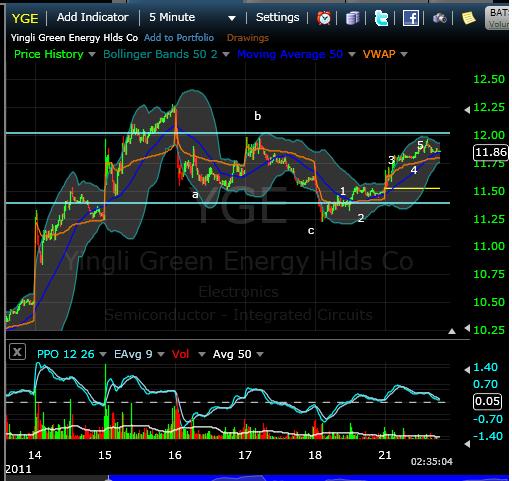Screen dimensions: 512x481
Task: Expand VWAP indicator dropdown
Action: (404, 54)
